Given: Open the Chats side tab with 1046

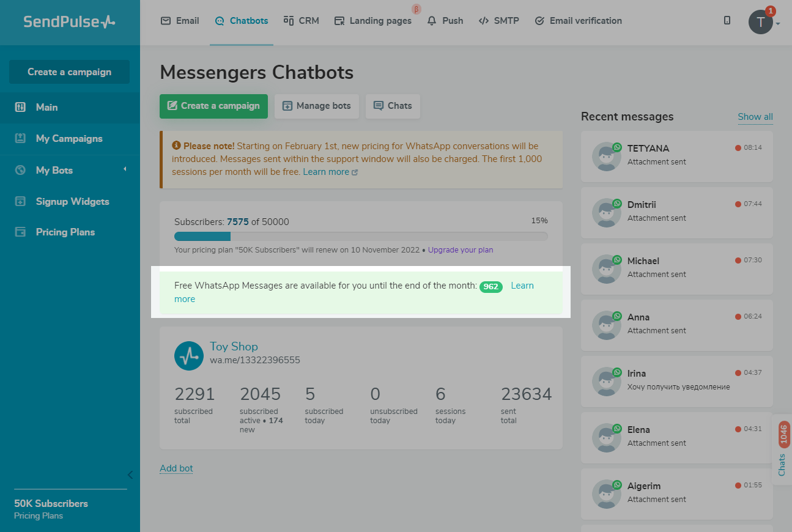Looking at the screenshot, I should click(x=782, y=449).
